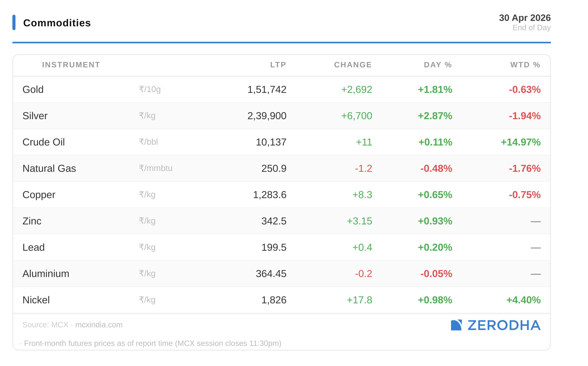Click the ₹/mmbtu unit label
588x366 pixels.
(x=156, y=168)
